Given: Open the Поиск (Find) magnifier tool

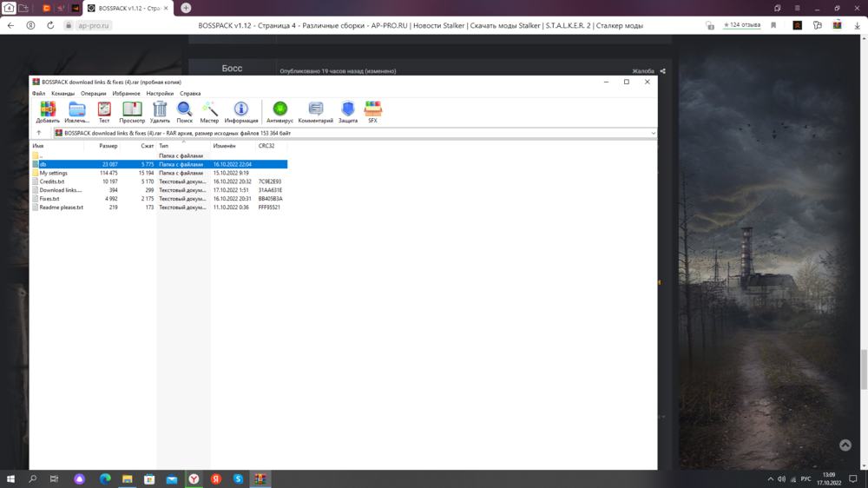Looking at the screenshot, I should click(185, 111).
